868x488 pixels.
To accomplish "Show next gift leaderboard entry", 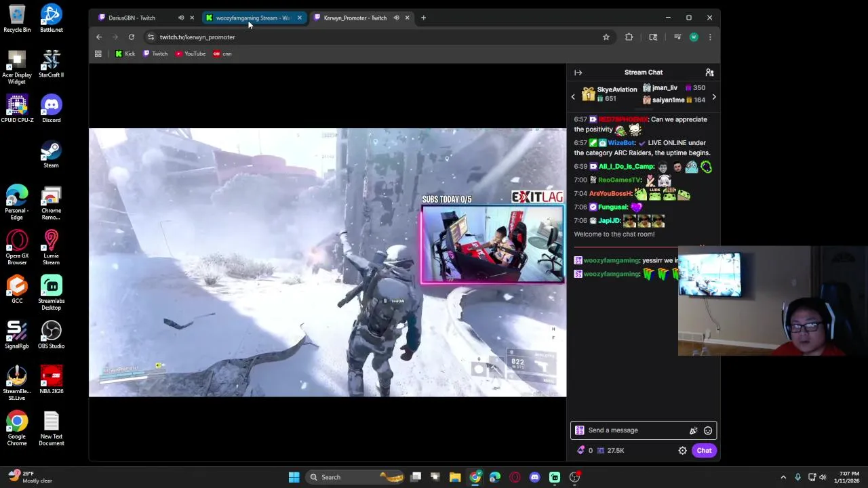I will (713, 97).
